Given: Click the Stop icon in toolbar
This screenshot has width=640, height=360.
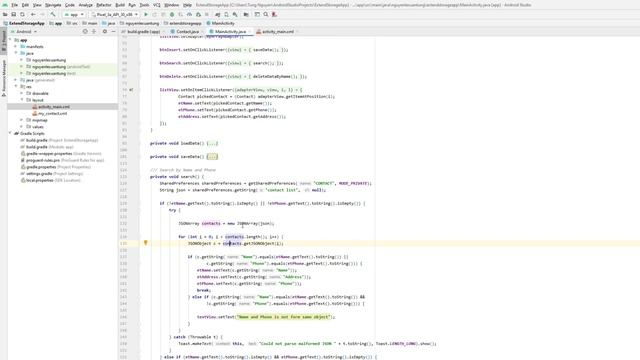Looking at the screenshot, I should [x=207, y=14].
